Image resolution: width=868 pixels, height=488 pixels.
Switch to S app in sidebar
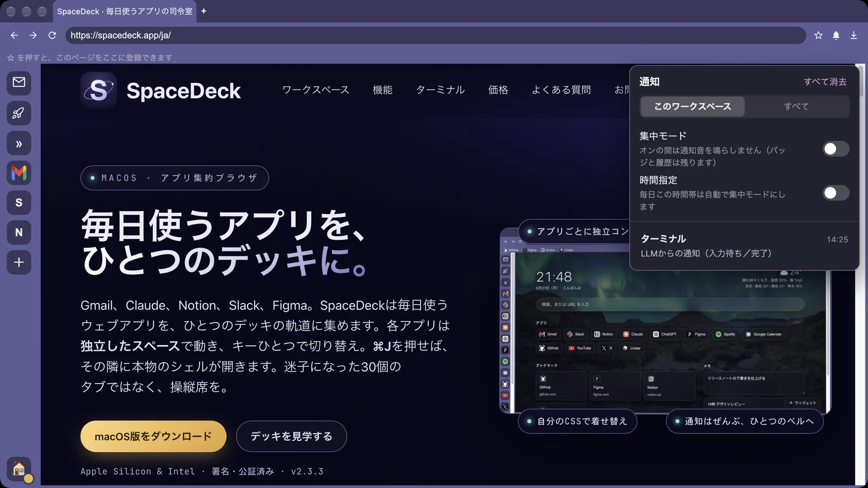tap(19, 203)
